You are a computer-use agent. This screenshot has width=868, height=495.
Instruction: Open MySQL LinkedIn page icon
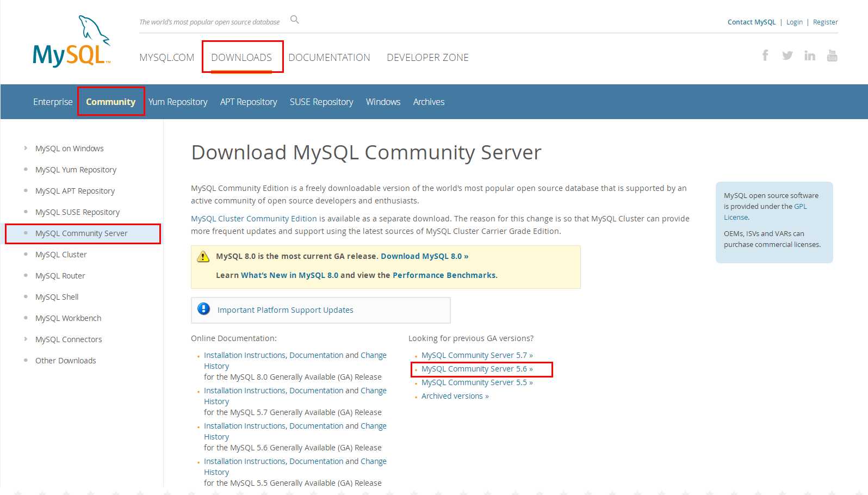(810, 55)
